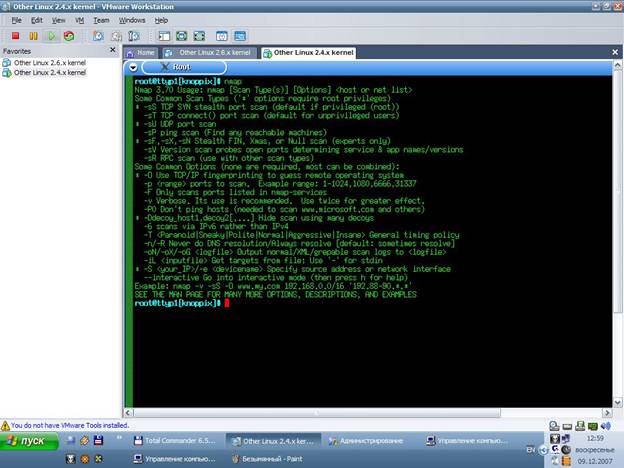The height and width of the screenshot is (468, 624).
Task: Open the File menu
Action: [16, 19]
